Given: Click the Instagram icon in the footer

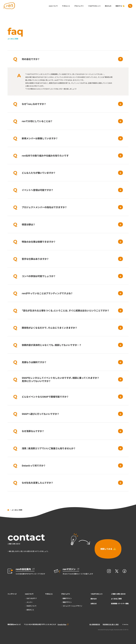Looking at the screenshot, I should (109, 571).
